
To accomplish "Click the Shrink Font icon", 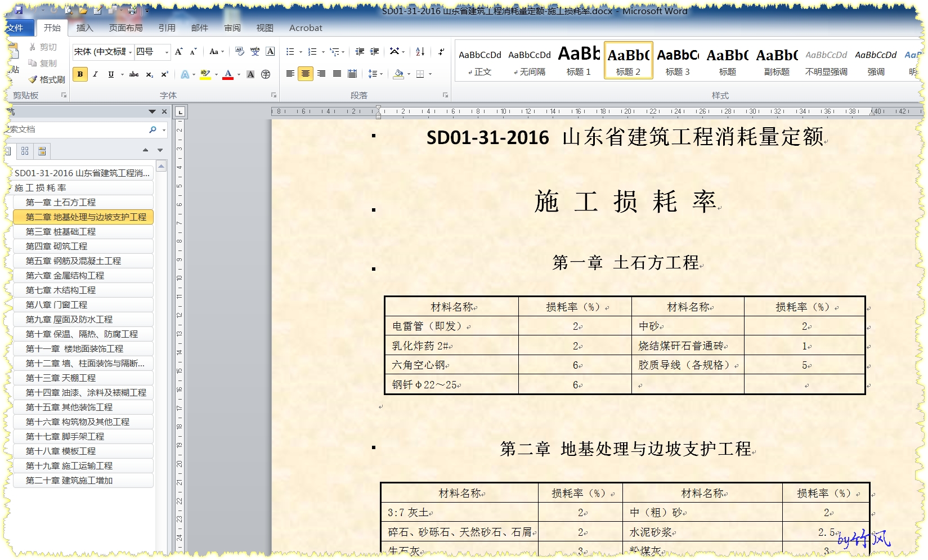I will [193, 52].
